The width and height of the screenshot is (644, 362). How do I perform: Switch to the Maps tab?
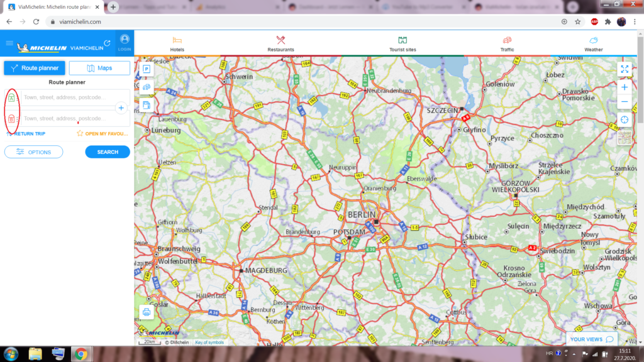pyautogui.click(x=99, y=68)
